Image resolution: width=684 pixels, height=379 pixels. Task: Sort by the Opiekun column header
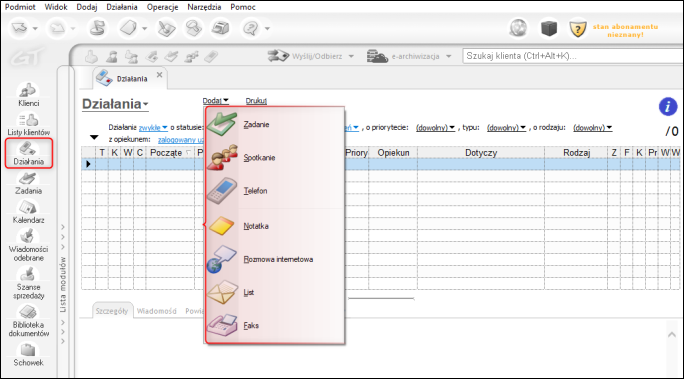pyautogui.click(x=393, y=153)
